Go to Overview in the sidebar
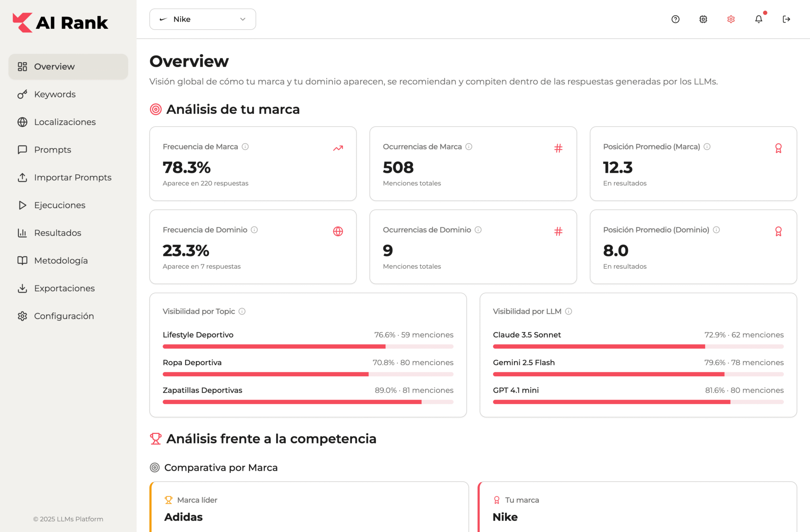Image resolution: width=810 pixels, height=532 pixels. tap(68, 66)
